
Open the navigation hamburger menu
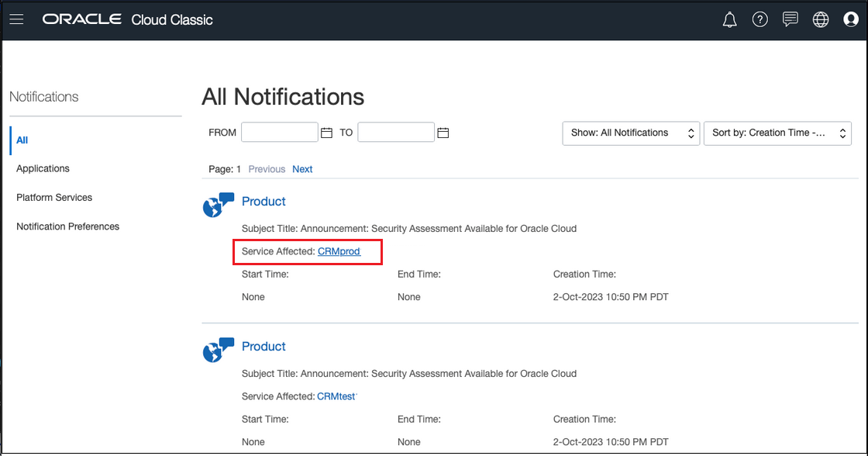(16, 19)
